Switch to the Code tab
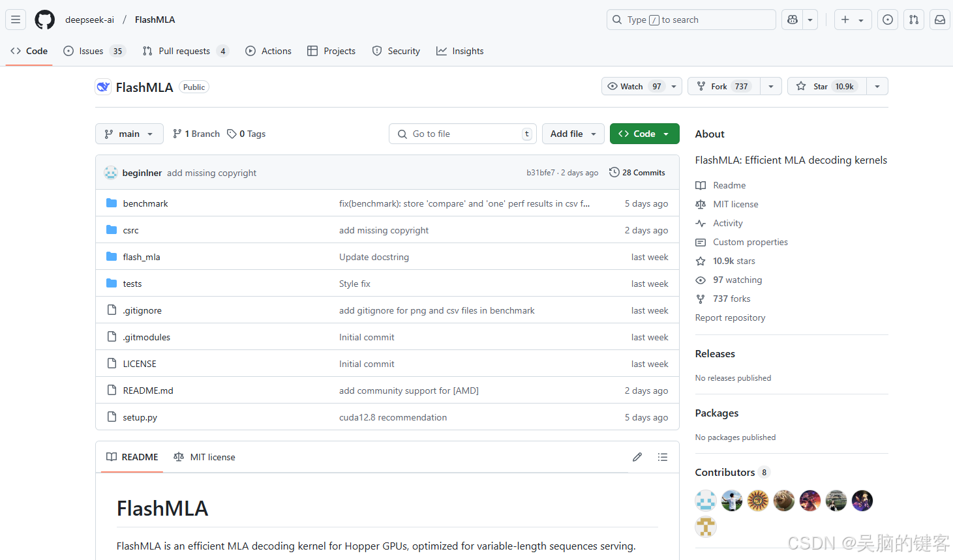This screenshot has width=953, height=560. coord(29,51)
